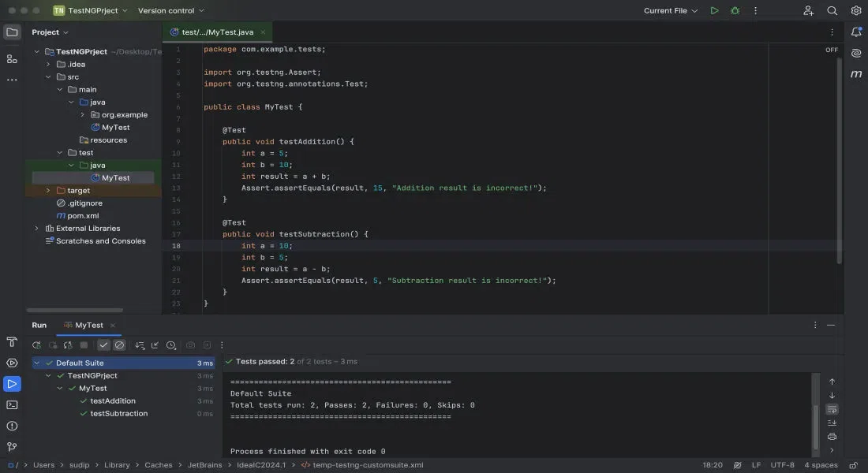
Task: Open Test History clock icon
Action: [171, 345]
